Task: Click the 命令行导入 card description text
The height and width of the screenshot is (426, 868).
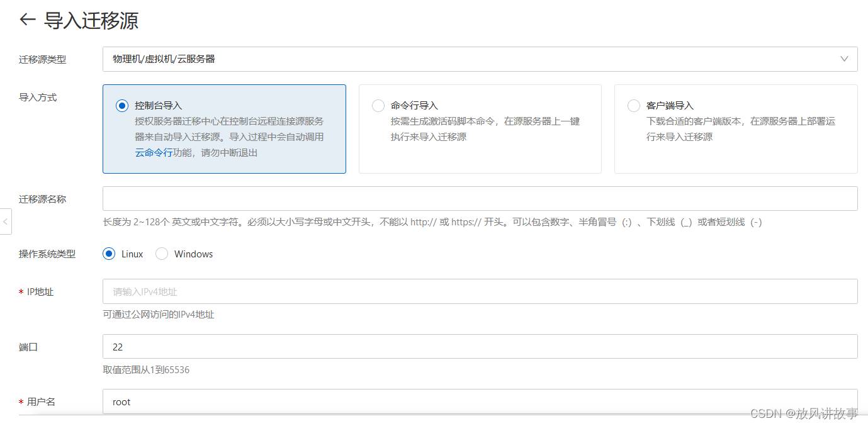Action: (485, 129)
